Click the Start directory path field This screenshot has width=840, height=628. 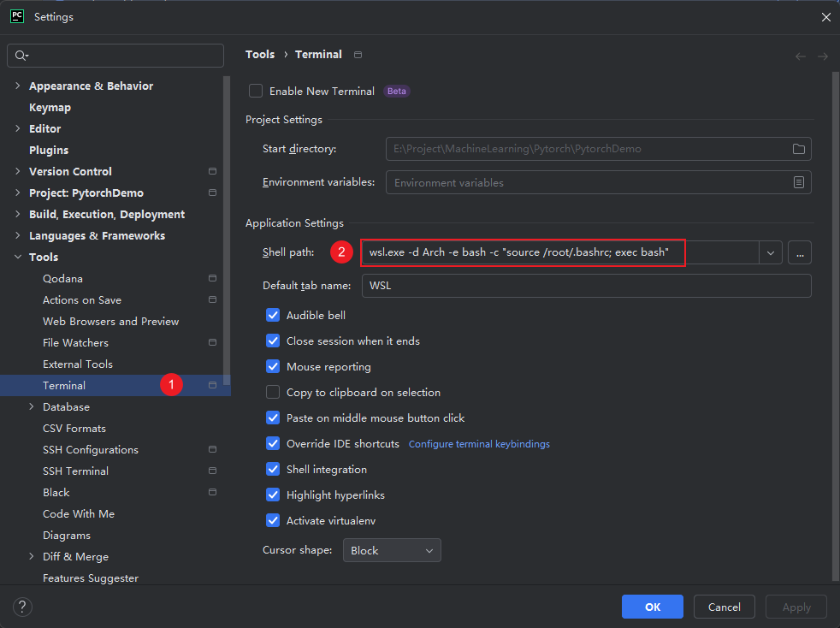599,149
